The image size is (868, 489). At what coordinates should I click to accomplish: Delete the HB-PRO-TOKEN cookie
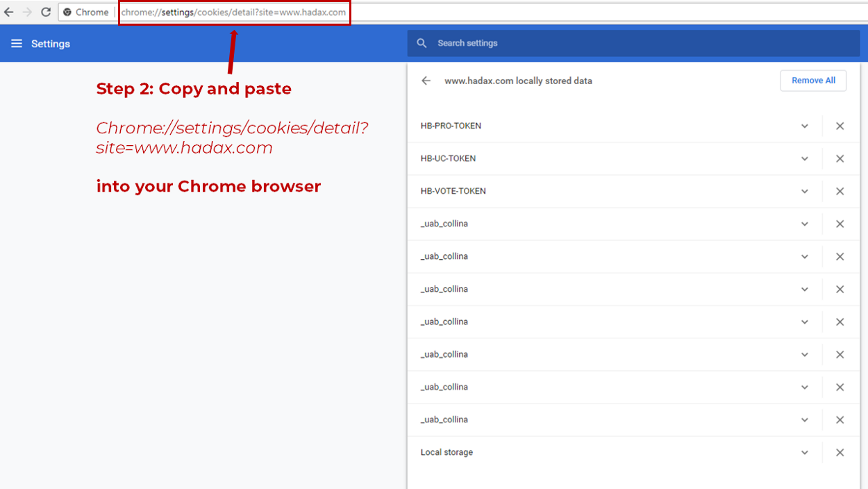click(840, 126)
